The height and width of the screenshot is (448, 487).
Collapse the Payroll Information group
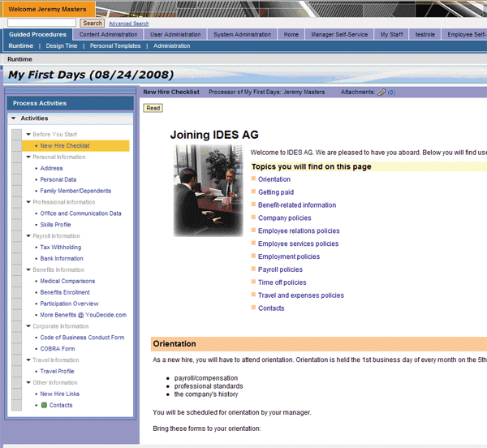[28, 236]
